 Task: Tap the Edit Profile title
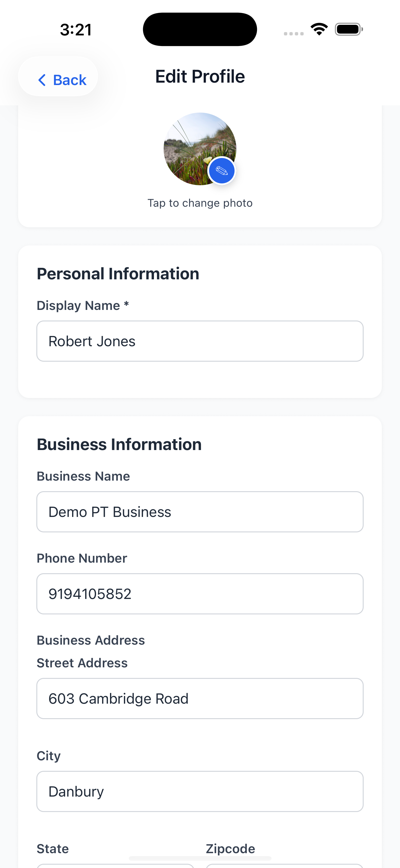pyautogui.click(x=200, y=77)
